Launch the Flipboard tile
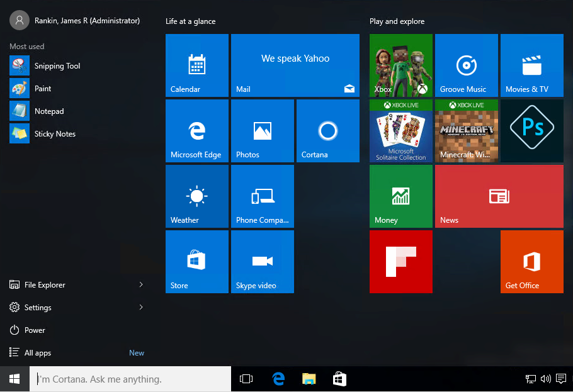The image size is (573, 392). coord(401,262)
